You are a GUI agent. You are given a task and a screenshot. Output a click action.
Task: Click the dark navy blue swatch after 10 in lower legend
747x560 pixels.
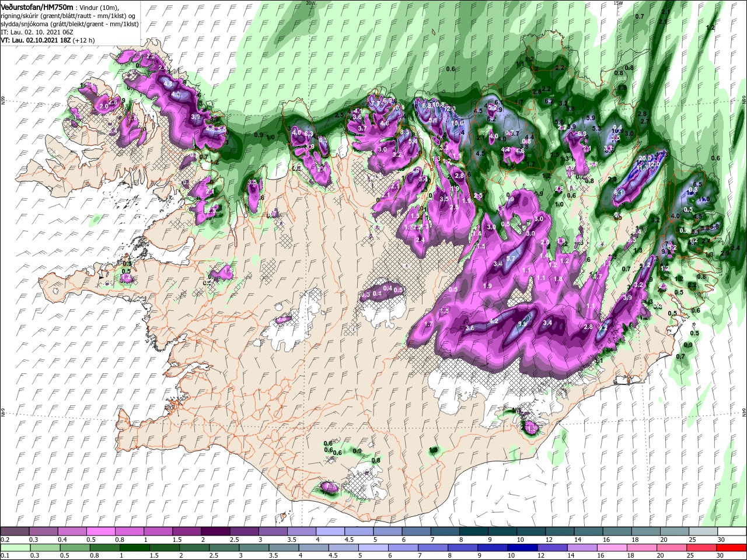click(x=523, y=548)
